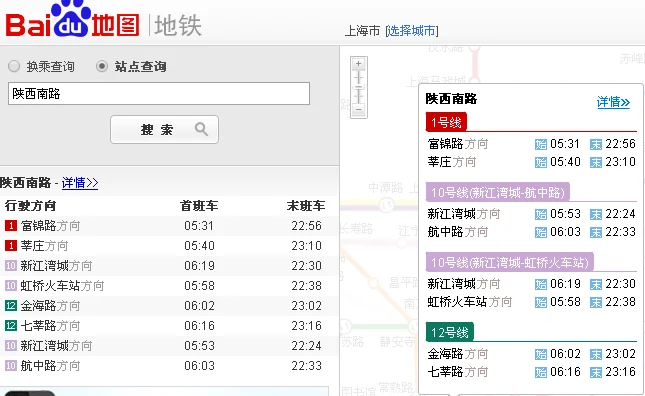Click first-train icon beside 06:03 in popup

click(x=541, y=232)
